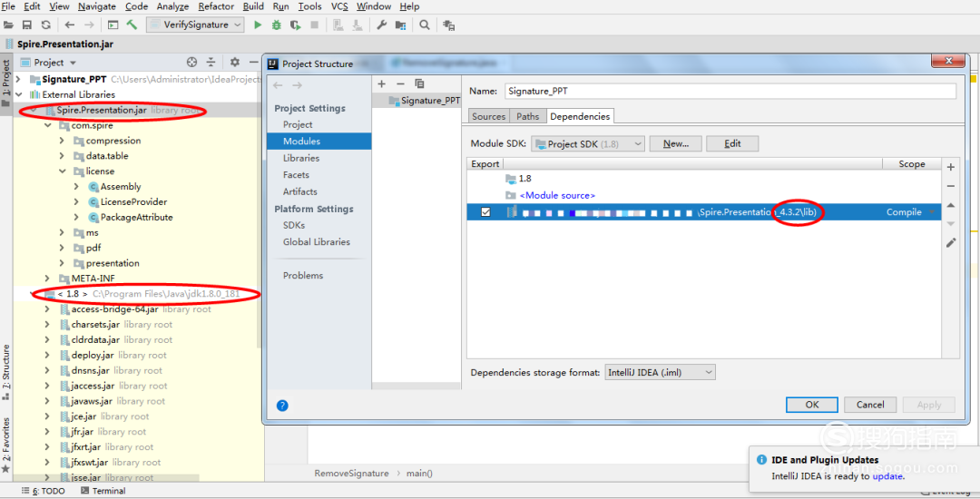Expand the META-INF folder
The width and height of the screenshot is (980, 499).
point(47,278)
